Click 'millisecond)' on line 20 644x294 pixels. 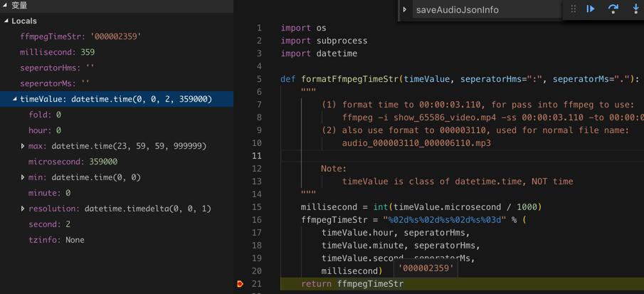[x=352, y=271]
